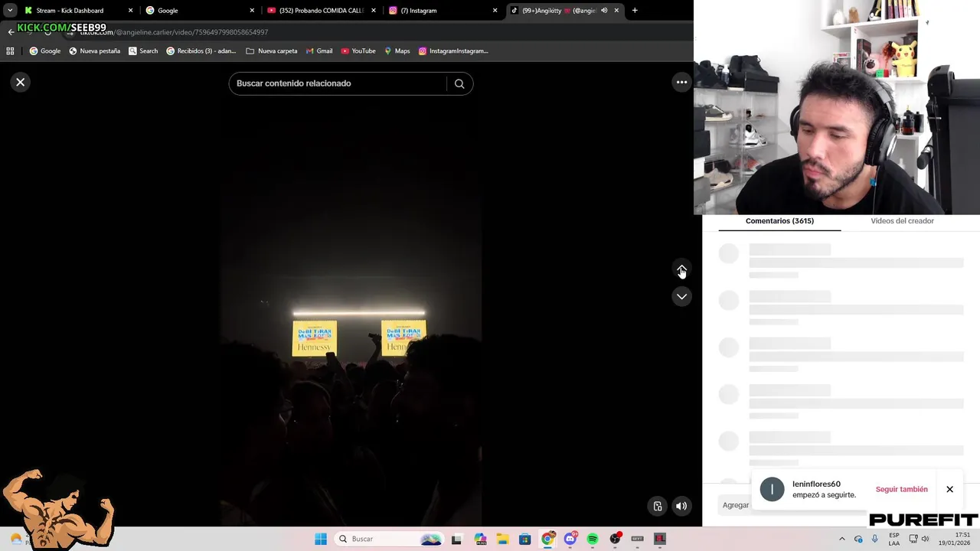Click the microphone tray icon
The height and width of the screenshot is (551, 980).
click(874, 539)
